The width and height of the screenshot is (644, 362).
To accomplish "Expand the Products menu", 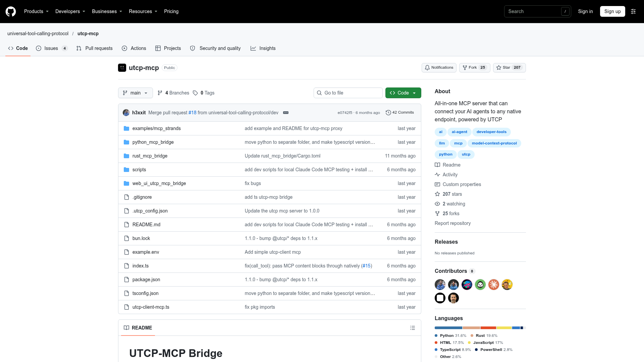I will coord(36,11).
